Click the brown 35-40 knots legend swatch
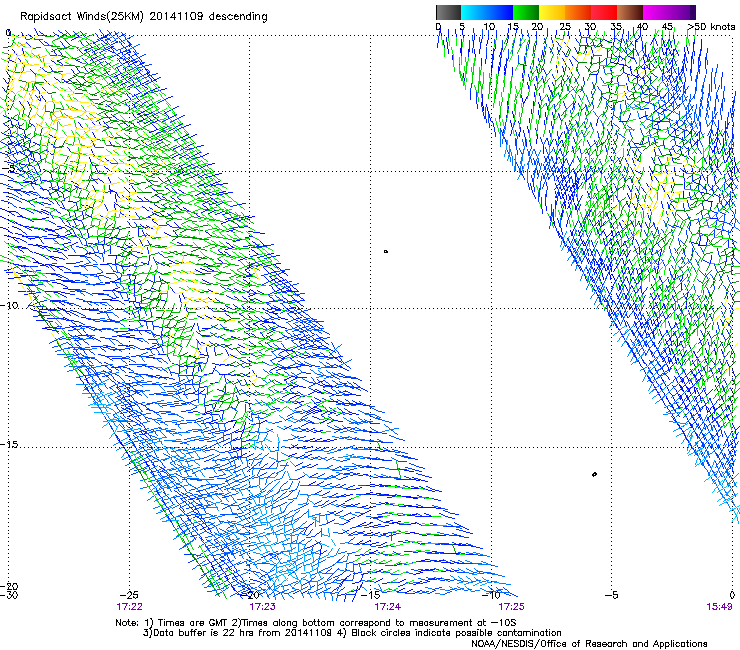Viewport: 740px width, 650px height. [630, 12]
